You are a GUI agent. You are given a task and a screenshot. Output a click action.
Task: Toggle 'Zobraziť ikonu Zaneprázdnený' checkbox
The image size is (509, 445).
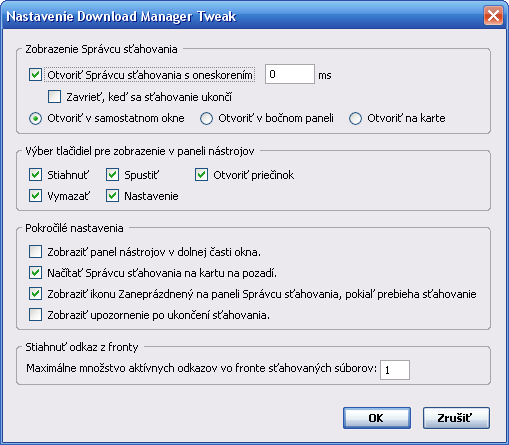(x=35, y=294)
